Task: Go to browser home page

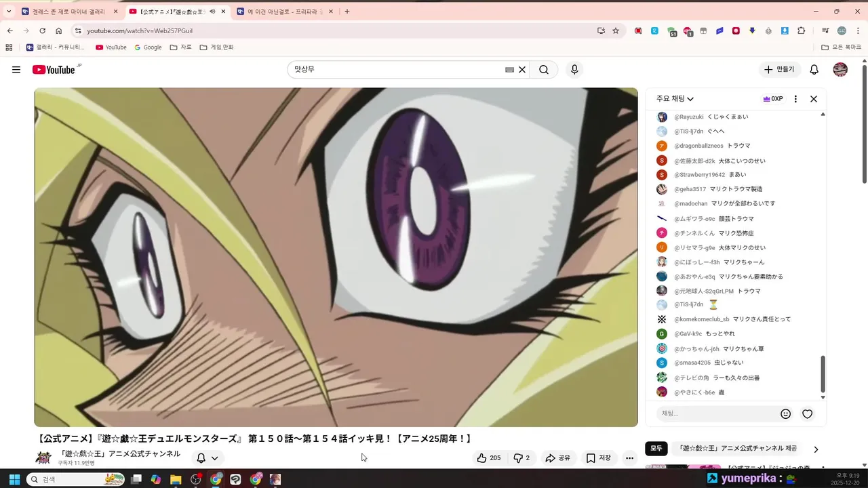Action: (x=59, y=30)
